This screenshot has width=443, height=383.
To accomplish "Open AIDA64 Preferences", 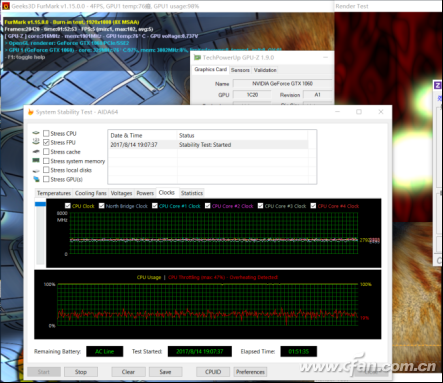I will [250, 372].
